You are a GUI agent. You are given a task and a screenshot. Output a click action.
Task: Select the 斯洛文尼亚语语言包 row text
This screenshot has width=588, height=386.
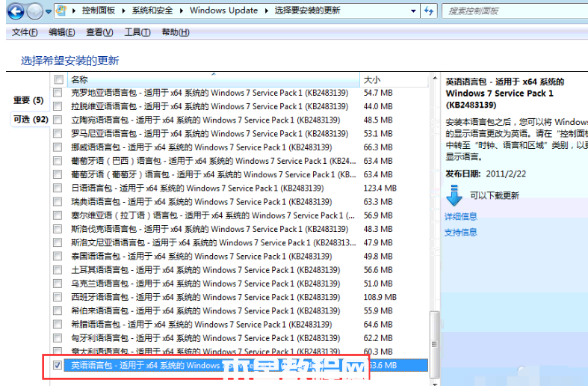tap(214, 242)
